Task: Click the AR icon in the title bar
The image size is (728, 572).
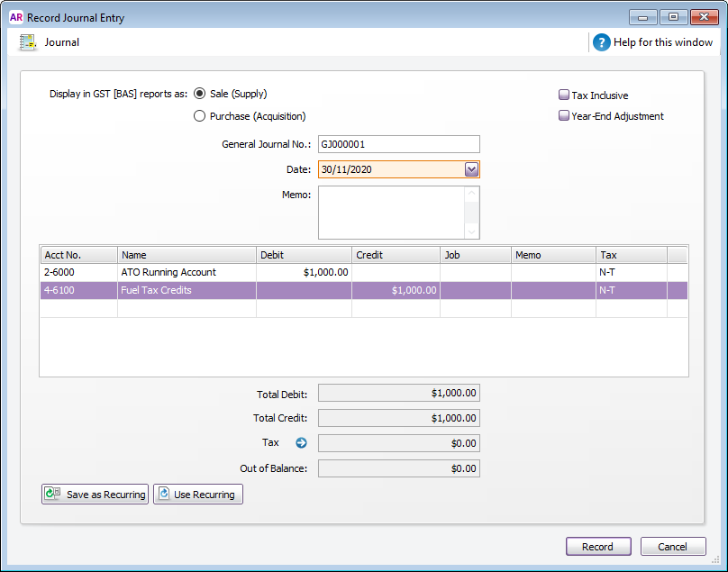Action: point(16,16)
